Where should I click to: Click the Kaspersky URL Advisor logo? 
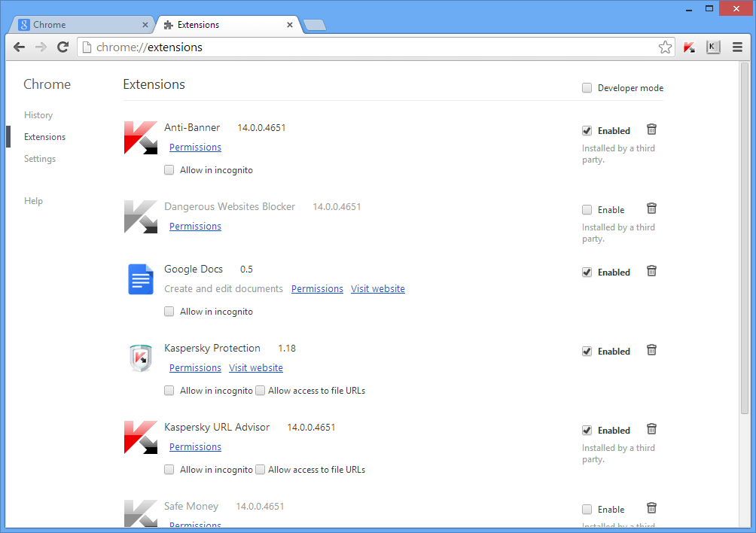(x=141, y=437)
